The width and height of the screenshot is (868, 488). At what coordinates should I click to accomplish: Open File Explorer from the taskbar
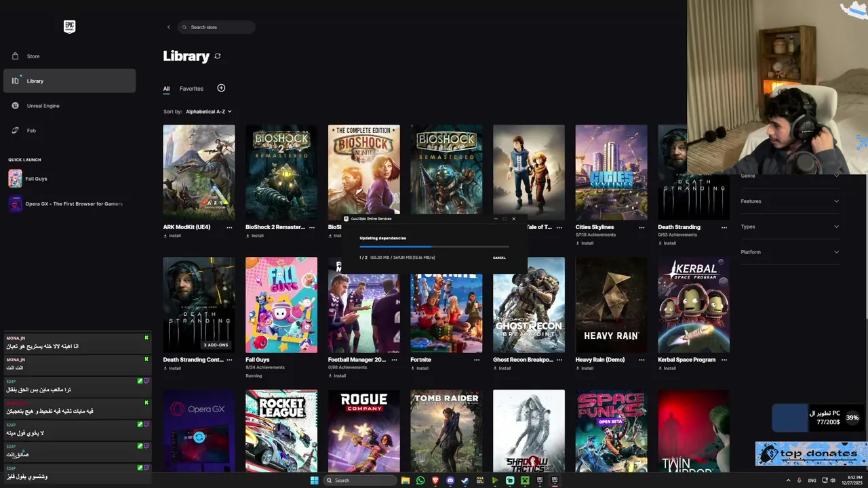pyautogui.click(x=406, y=481)
